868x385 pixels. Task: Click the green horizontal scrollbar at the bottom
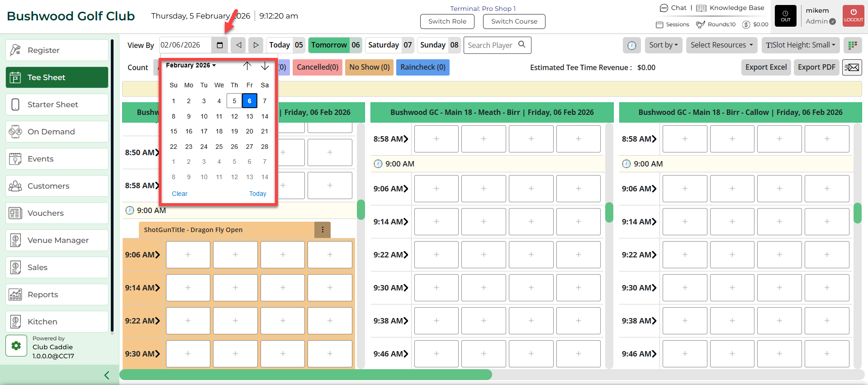point(306,374)
